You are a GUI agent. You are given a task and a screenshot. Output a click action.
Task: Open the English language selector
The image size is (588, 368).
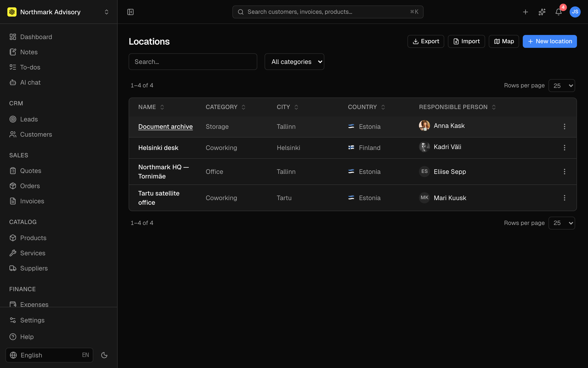pos(49,355)
